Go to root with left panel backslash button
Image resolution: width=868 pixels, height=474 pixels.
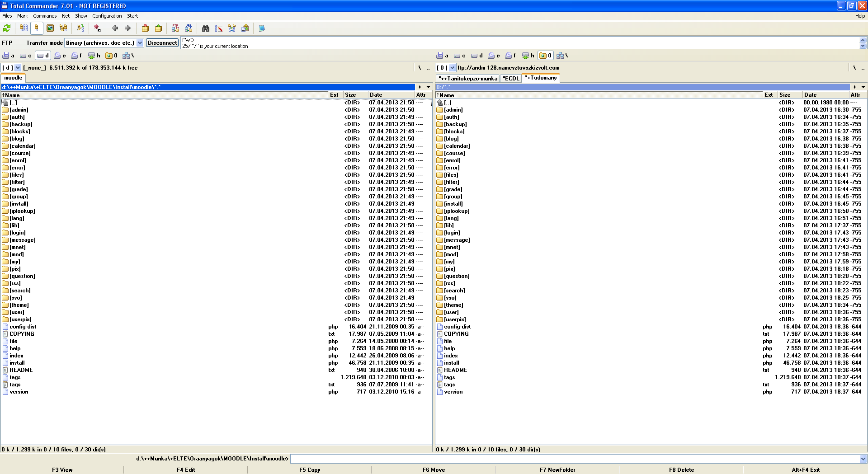click(420, 68)
